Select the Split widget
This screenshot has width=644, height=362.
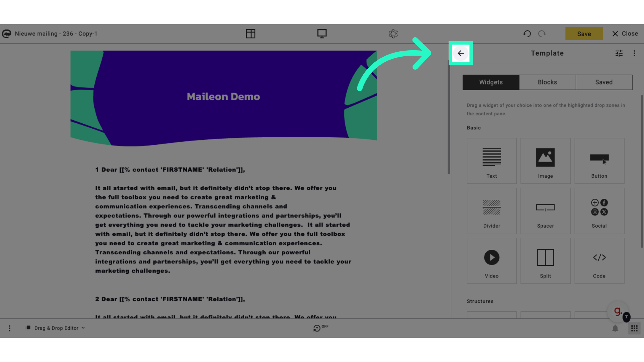(545, 261)
